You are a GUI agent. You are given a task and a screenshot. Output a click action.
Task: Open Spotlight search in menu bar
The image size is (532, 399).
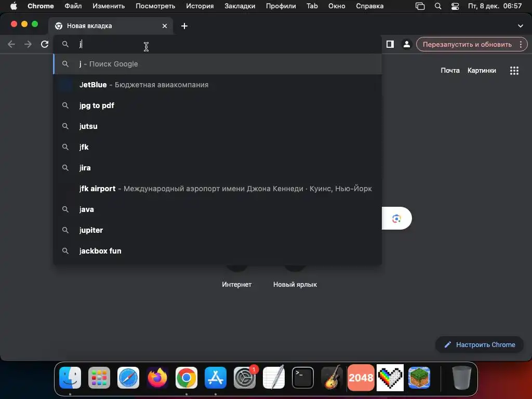point(437,6)
